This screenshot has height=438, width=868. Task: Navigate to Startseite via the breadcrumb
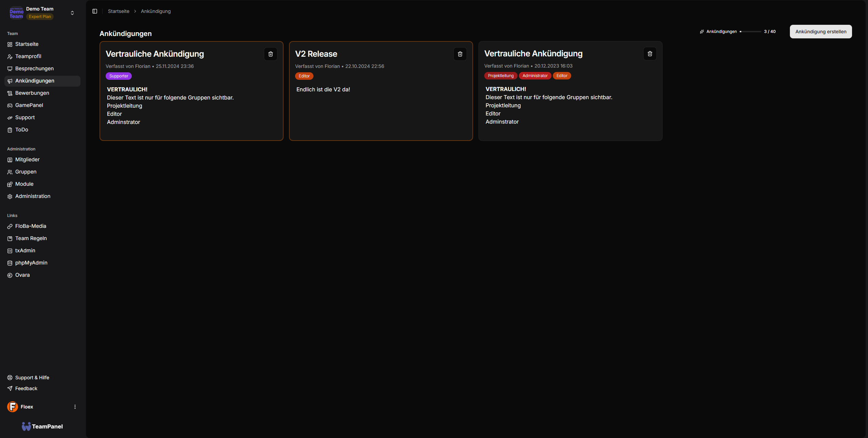click(x=119, y=11)
